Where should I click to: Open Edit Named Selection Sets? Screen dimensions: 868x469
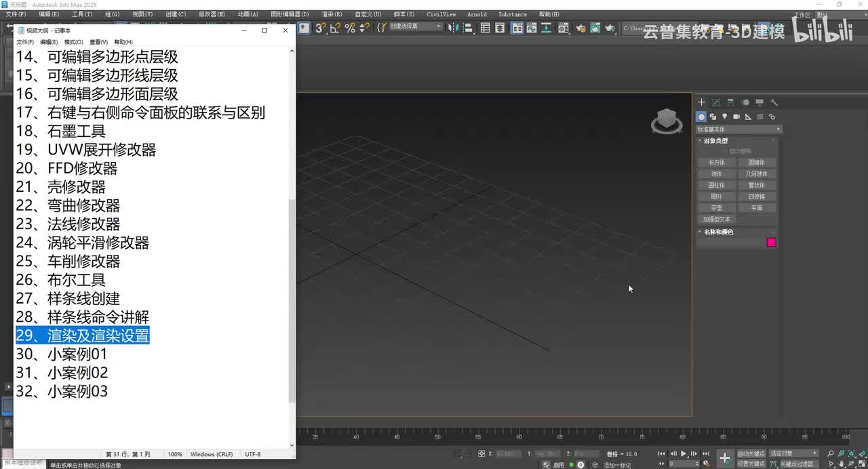click(382, 28)
